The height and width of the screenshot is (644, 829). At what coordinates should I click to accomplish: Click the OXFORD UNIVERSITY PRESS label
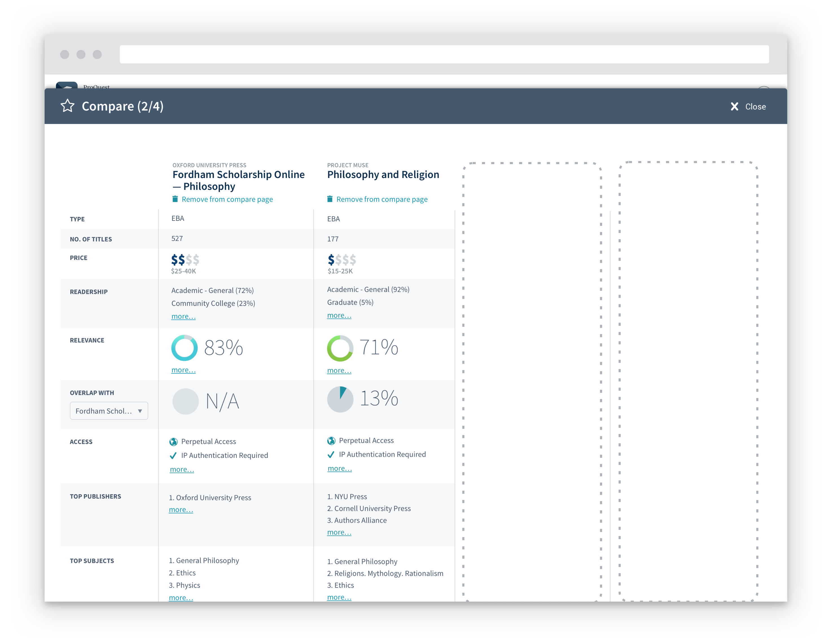coord(209,165)
